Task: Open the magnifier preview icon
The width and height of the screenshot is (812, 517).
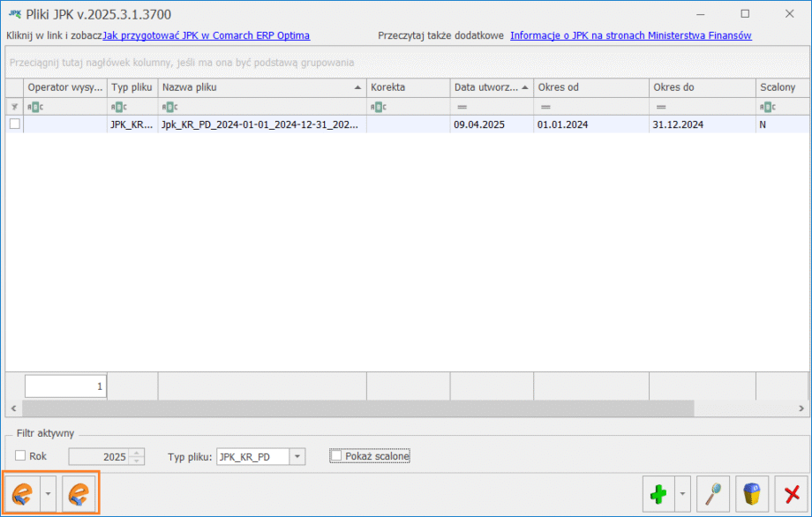Action: [x=713, y=494]
